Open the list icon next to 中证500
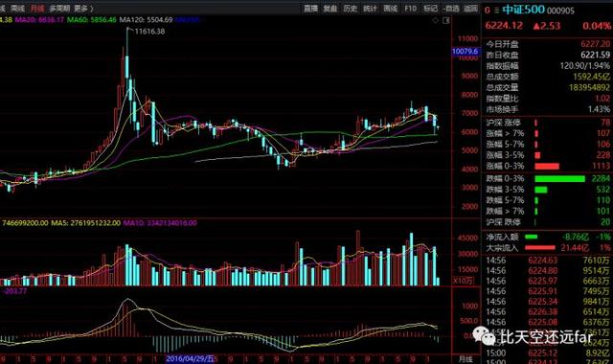Image resolution: width=613 pixels, height=364 pixels. [496, 11]
